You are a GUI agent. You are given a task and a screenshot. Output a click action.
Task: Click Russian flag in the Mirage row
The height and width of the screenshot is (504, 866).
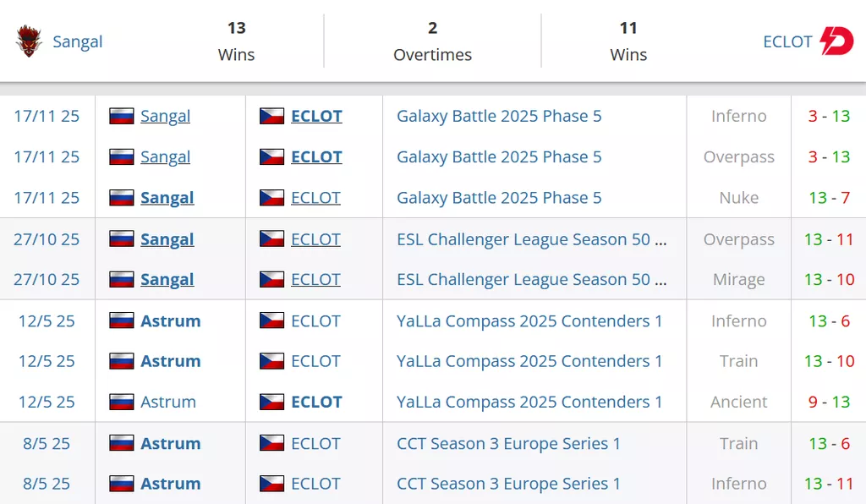[x=122, y=280]
